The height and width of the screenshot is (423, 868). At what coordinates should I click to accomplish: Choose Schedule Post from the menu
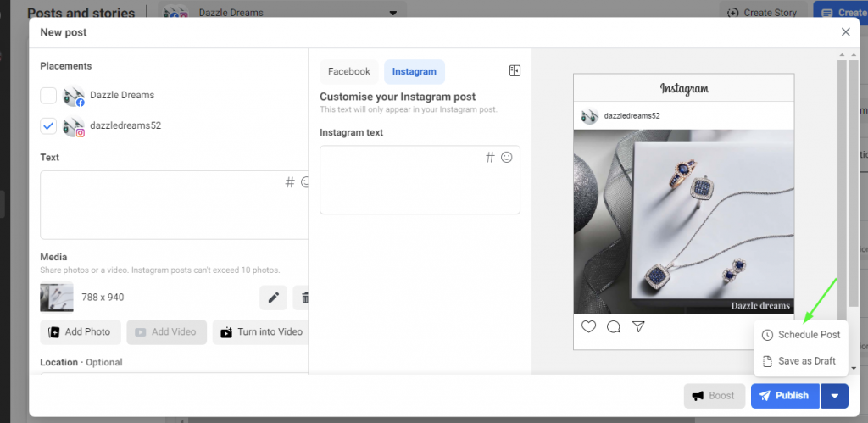click(x=800, y=334)
